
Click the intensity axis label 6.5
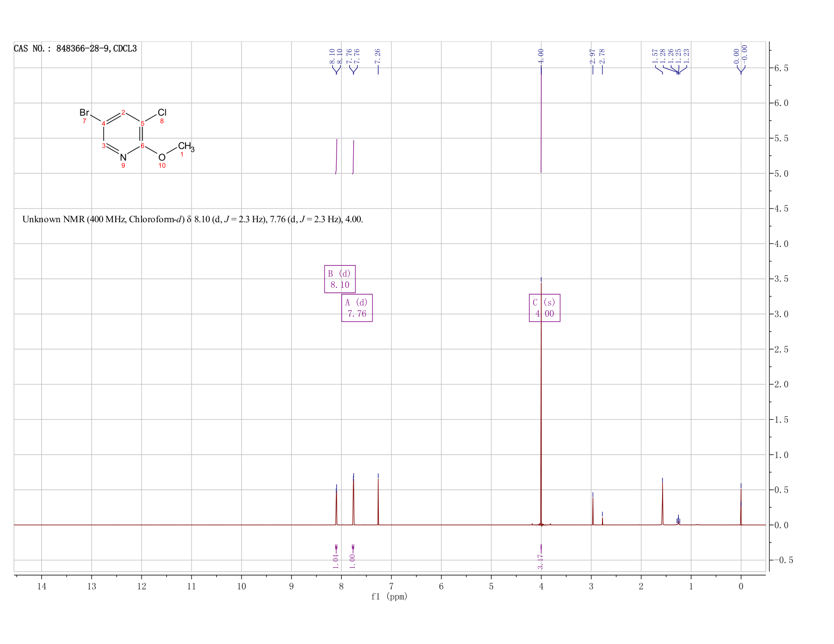point(781,68)
